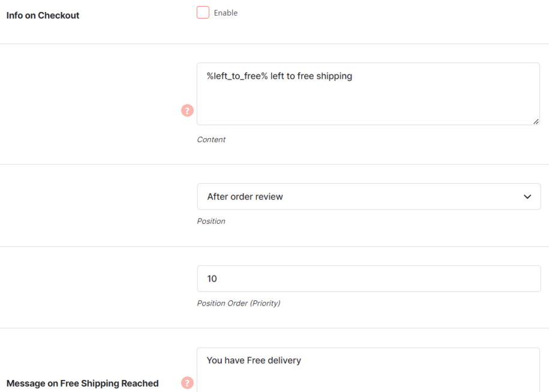
Task: Grab the Content textarea resize handle
Action: click(x=535, y=121)
